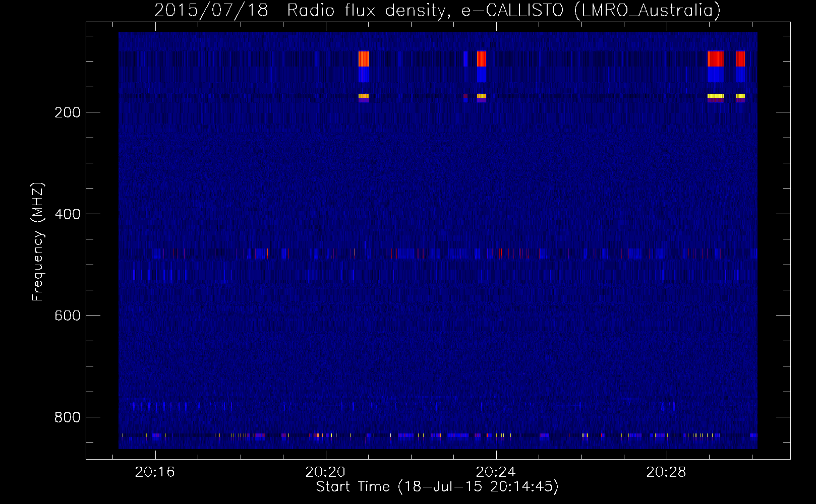Click the 600 frequency tick label
Screen dimensions: 816x504
coord(68,316)
